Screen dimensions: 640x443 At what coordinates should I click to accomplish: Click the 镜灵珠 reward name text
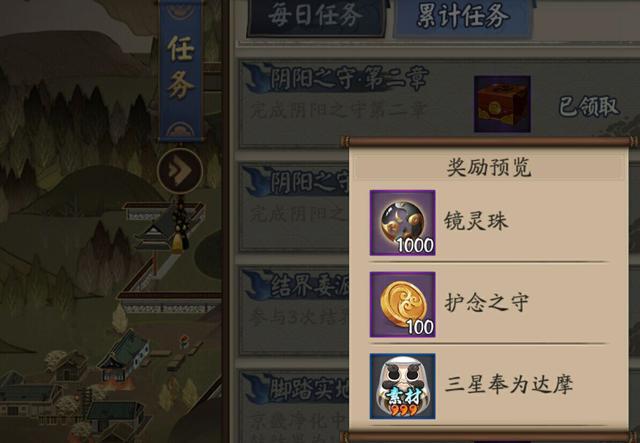point(476,222)
